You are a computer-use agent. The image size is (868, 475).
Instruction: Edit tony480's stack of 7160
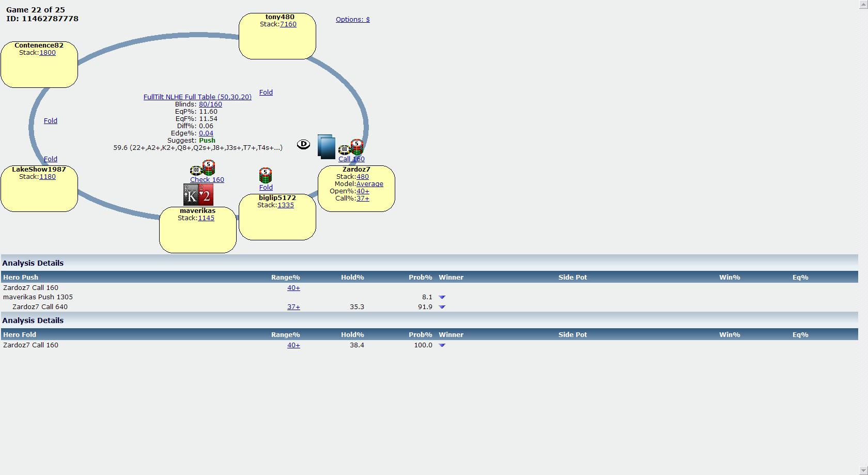288,24
